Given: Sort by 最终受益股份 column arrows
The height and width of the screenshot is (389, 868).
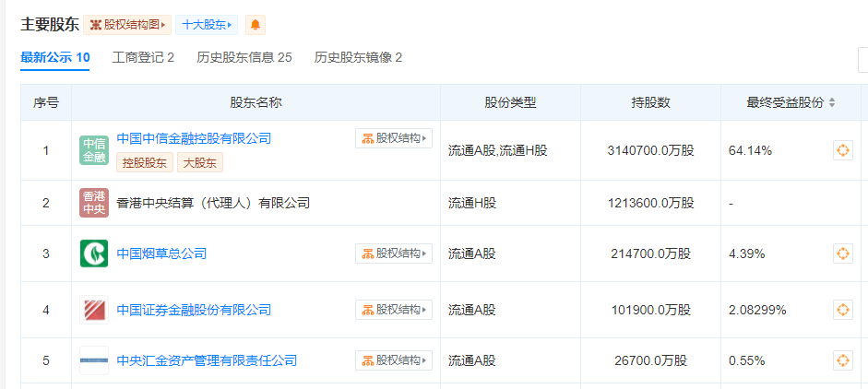Looking at the screenshot, I should 832,103.
